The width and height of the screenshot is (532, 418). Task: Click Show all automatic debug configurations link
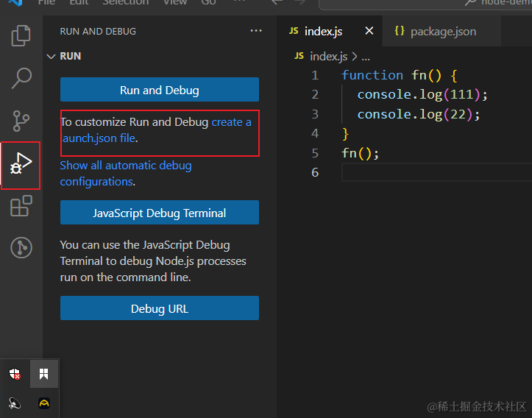coord(125,166)
